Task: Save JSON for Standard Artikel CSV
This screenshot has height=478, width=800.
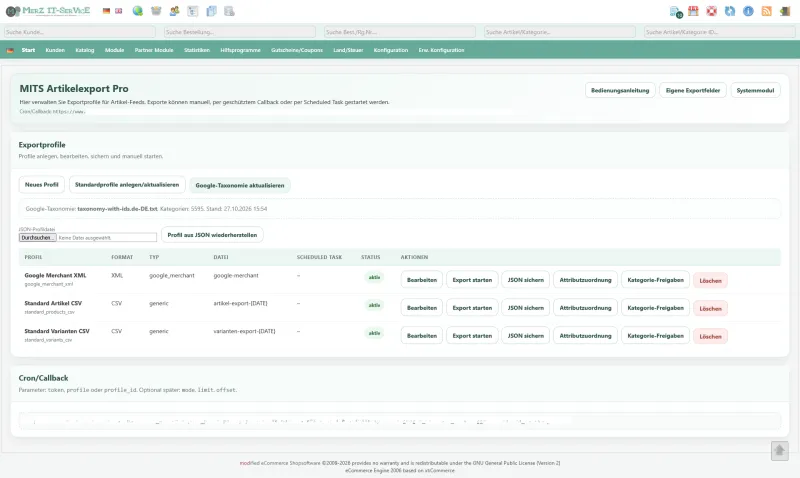Action: (x=526, y=308)
